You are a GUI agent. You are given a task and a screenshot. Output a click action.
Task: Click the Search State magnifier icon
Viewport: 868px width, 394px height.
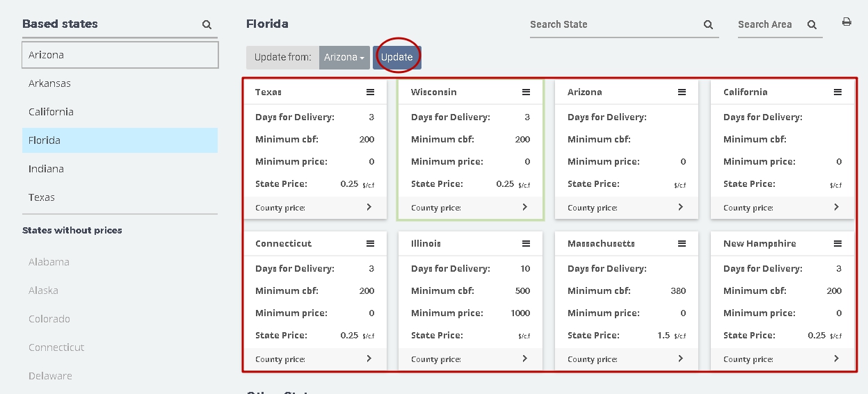point(708,24)
